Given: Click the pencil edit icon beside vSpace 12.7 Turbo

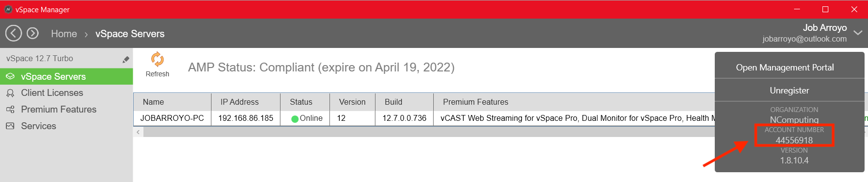Looking at the screenshot, I should pos(126,59).
